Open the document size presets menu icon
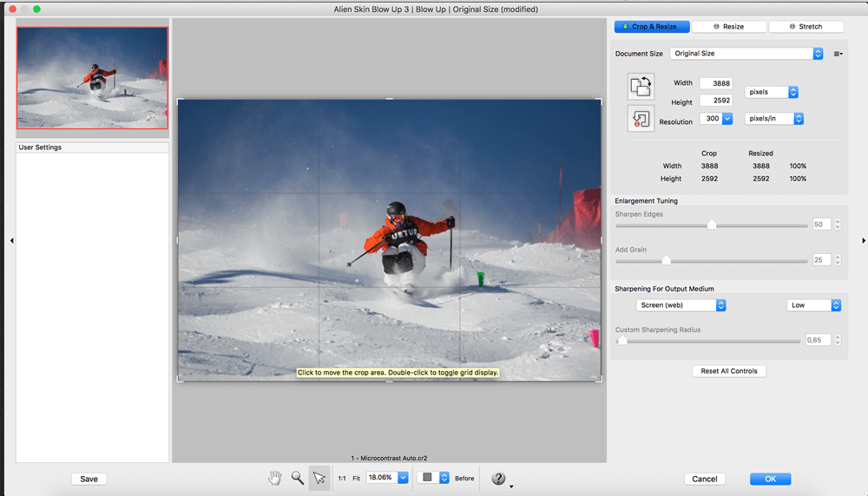 (838, 54)
